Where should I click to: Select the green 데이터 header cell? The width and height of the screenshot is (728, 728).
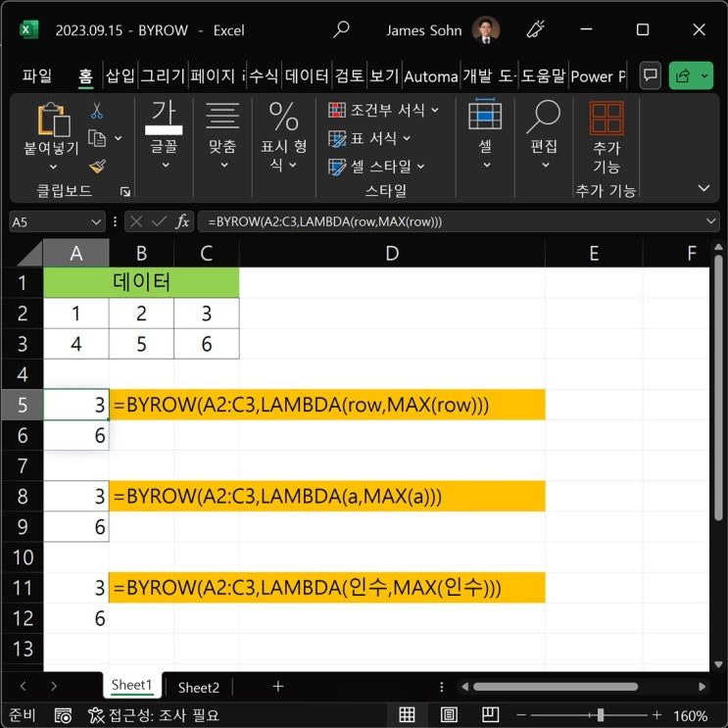tap(141, 282)
